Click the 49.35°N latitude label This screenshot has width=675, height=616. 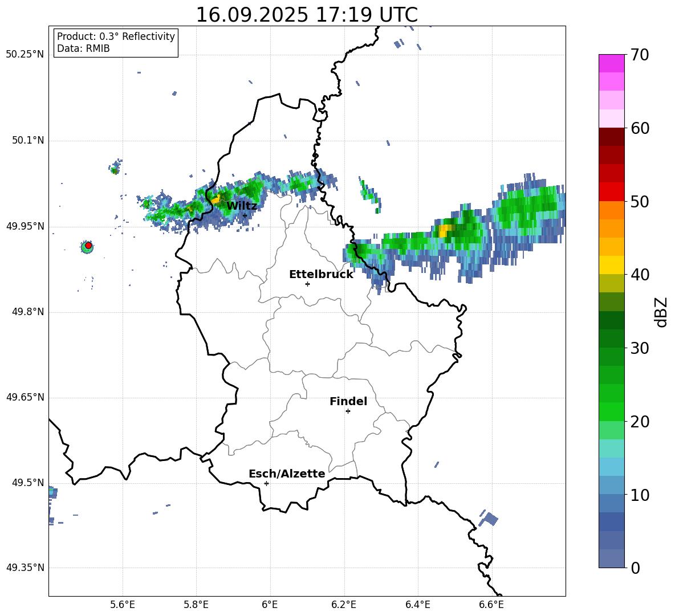point(25,568)
